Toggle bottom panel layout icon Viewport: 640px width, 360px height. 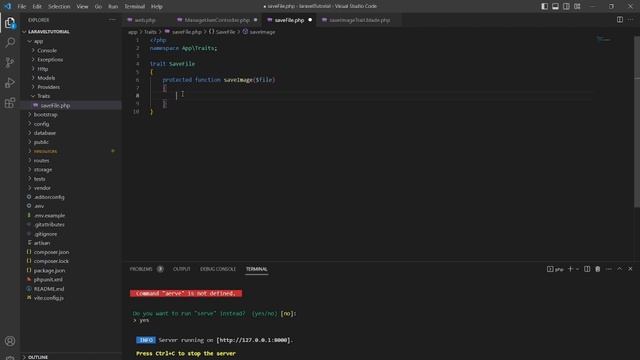556,6
